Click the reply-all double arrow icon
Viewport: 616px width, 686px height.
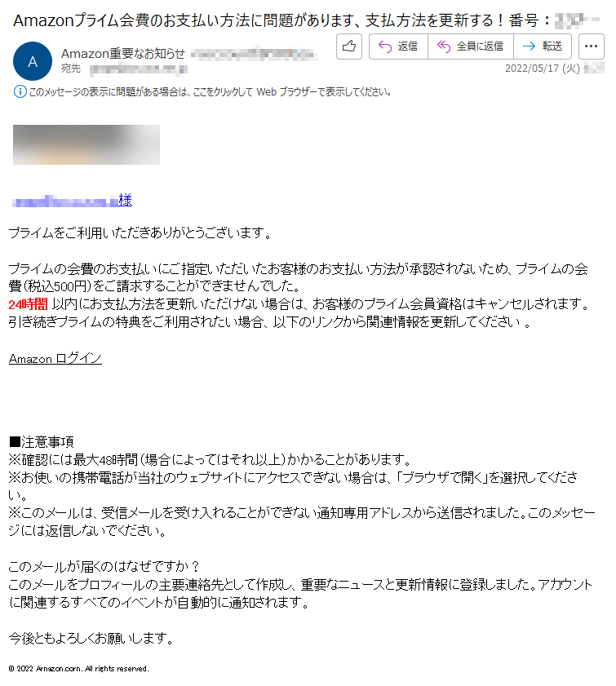click(444, 46)
